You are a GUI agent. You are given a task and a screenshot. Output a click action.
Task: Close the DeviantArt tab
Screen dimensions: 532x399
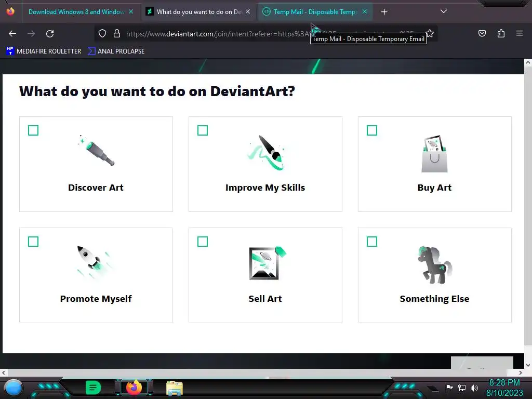pos(248,12)
